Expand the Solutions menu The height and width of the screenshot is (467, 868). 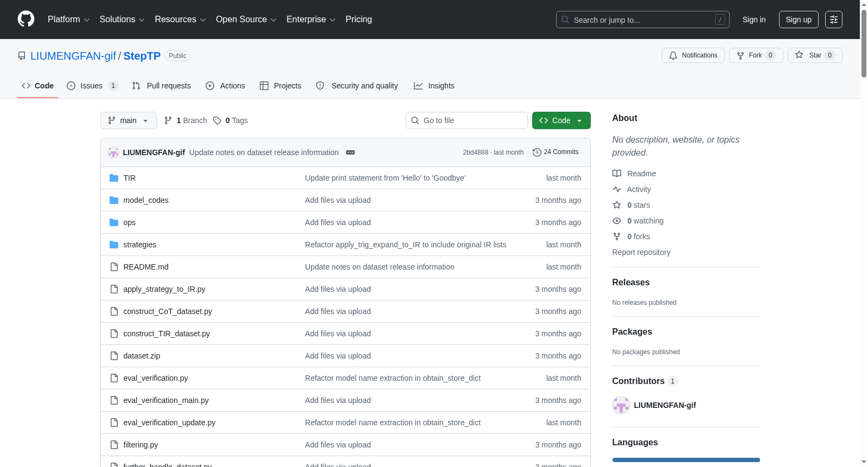pos(122,20)
